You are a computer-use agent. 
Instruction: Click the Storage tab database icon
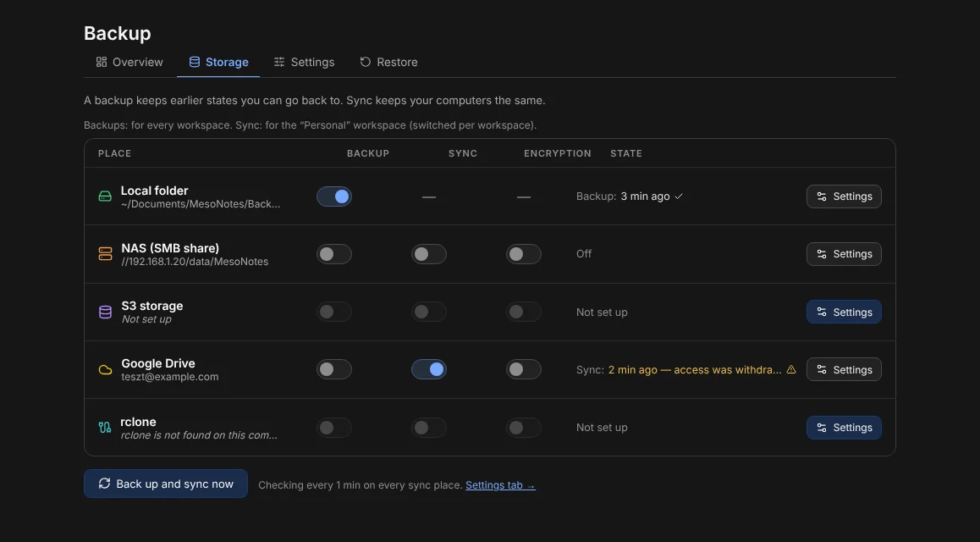pyautogui.click(x=195, y=62)
